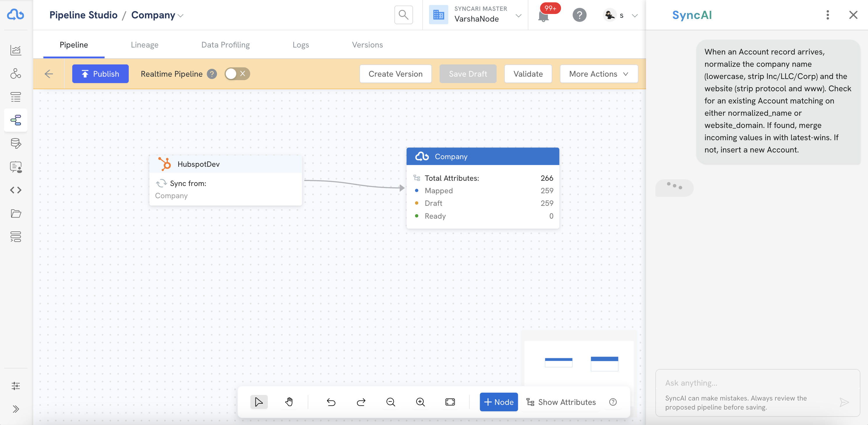Click the add Node button
Image resolution: width=868 pixels, height=425 pixels.
pos(498,402)
